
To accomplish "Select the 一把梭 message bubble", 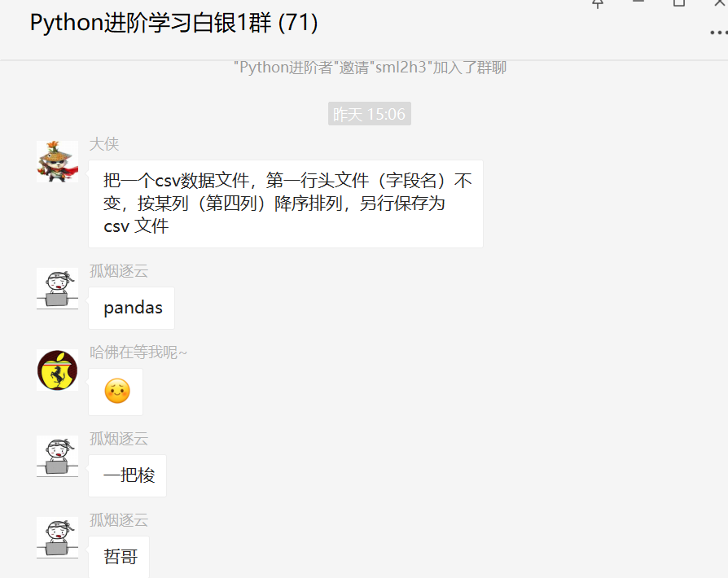I will tap(127, 476).
